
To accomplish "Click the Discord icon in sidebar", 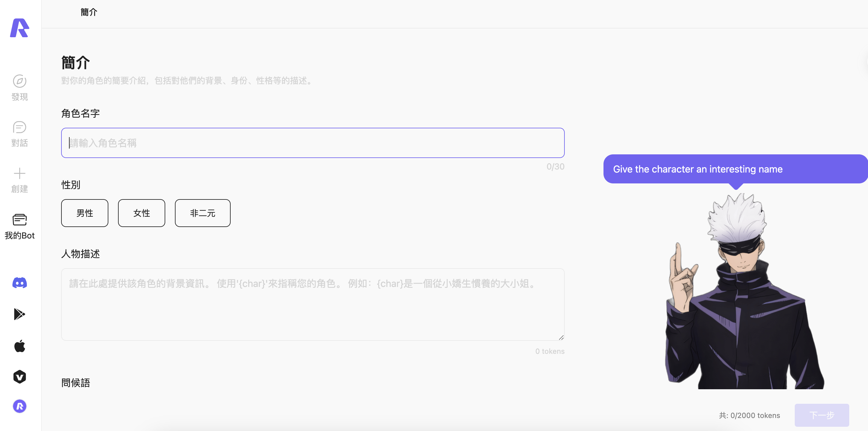I will tap(20, 283).
